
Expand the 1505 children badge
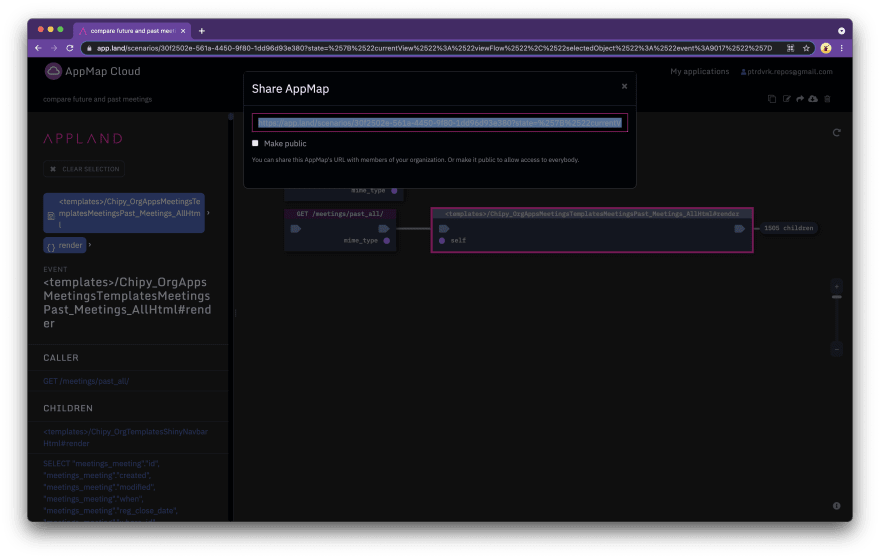tap(789, 228)
